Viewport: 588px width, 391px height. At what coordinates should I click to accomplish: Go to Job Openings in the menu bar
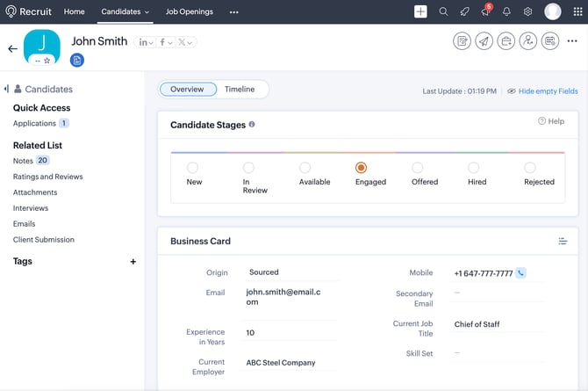tap(190, 12)
